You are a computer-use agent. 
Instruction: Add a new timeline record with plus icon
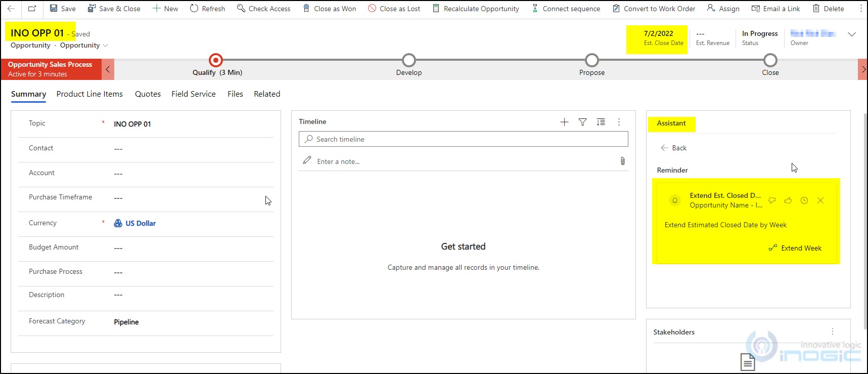564,122
